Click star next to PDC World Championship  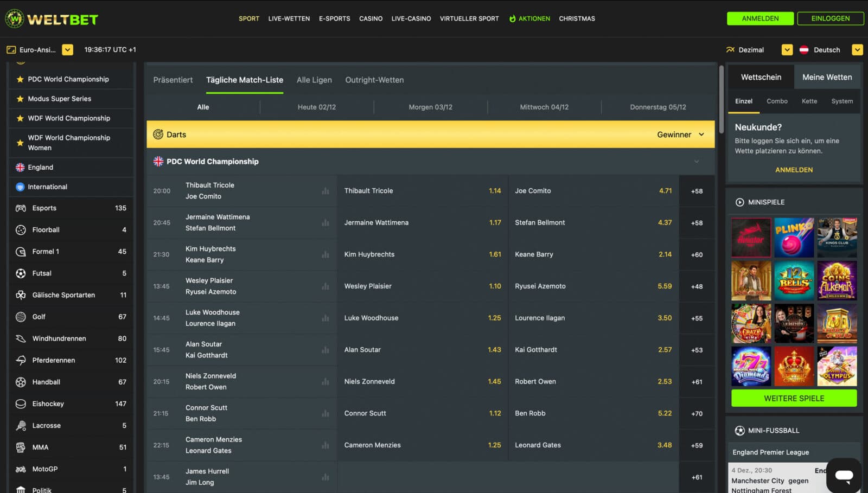(x=20, y=79)
